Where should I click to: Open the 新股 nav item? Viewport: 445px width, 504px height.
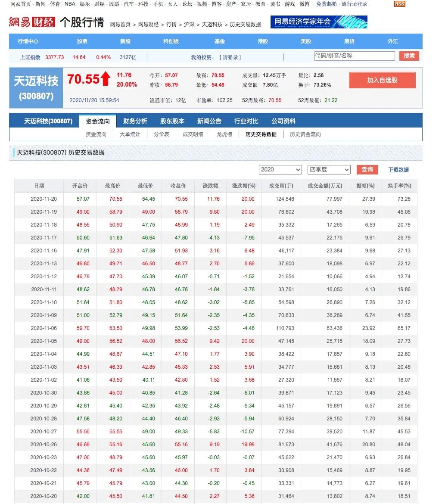[x=125, y=41]
